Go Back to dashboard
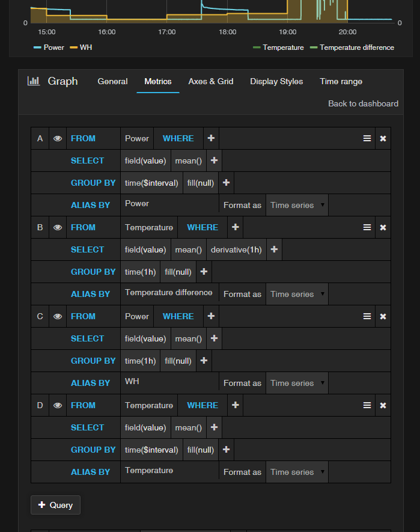Viewport: 420px width, 532px height. click(363, 103)
